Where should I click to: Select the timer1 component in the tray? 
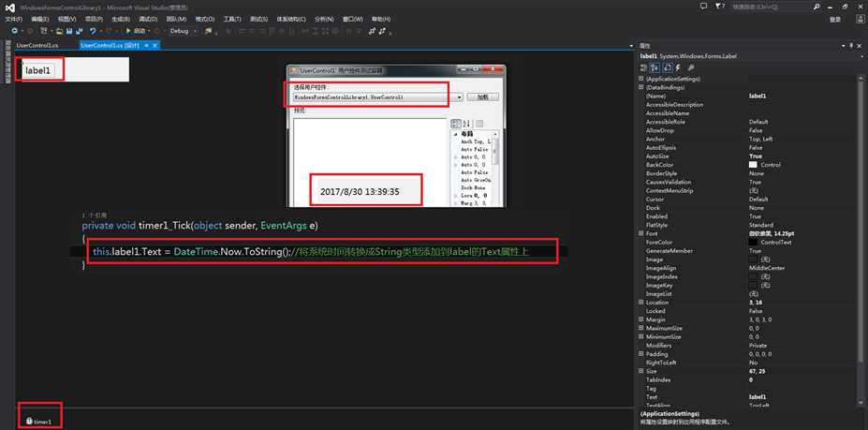38,422
